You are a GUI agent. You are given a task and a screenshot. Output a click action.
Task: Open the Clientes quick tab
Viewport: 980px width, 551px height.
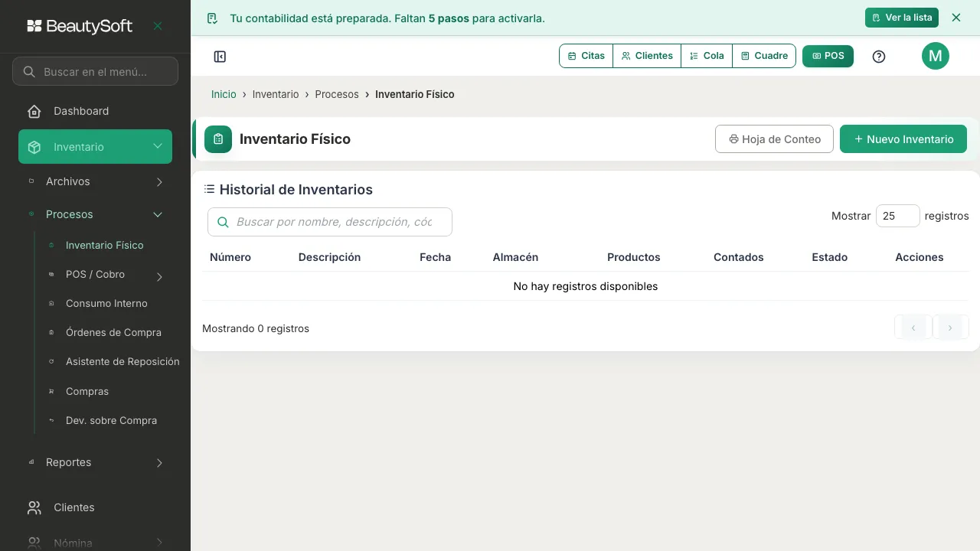pyautogui.click(x=647, y=56)
